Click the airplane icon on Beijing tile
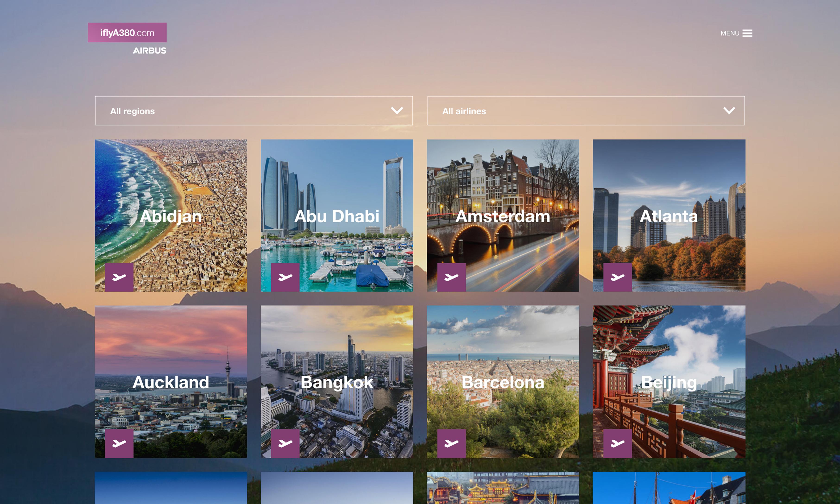Image resolution: width=840 pixels, height=504 pixels. coord(617,443)
